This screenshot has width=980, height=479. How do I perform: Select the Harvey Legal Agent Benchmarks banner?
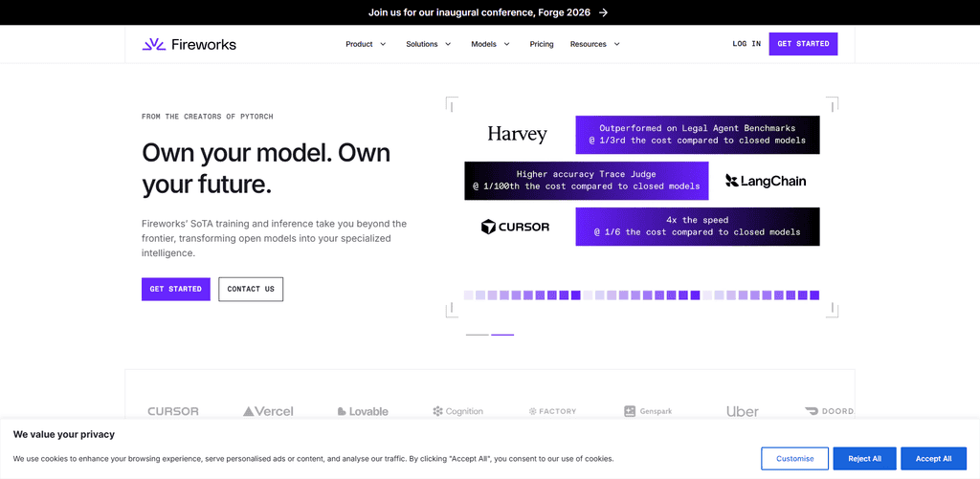[698, 135]
